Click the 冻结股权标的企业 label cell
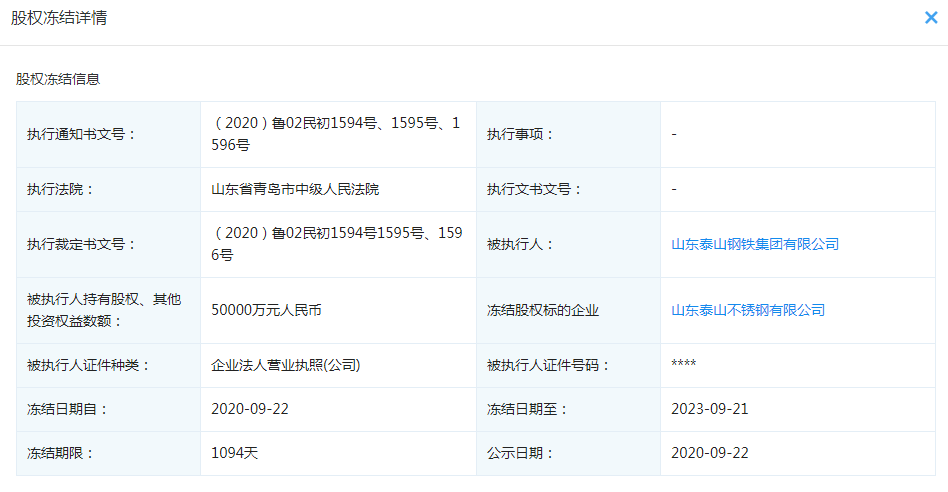 pos(543,310)
